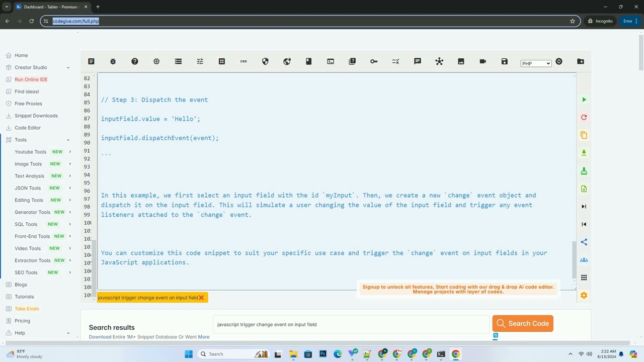Click the list view icon in toolbar
The height and width of the screenshot is (362, 644).
[178, 61]
